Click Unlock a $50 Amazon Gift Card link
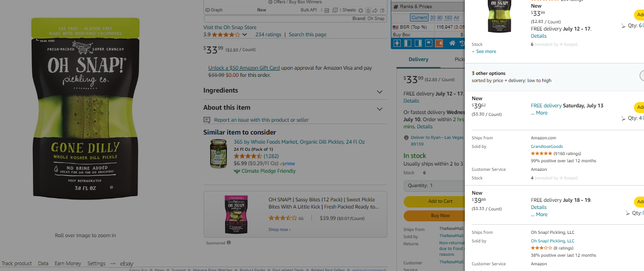644x271 pixels. (x=244, y=68)
